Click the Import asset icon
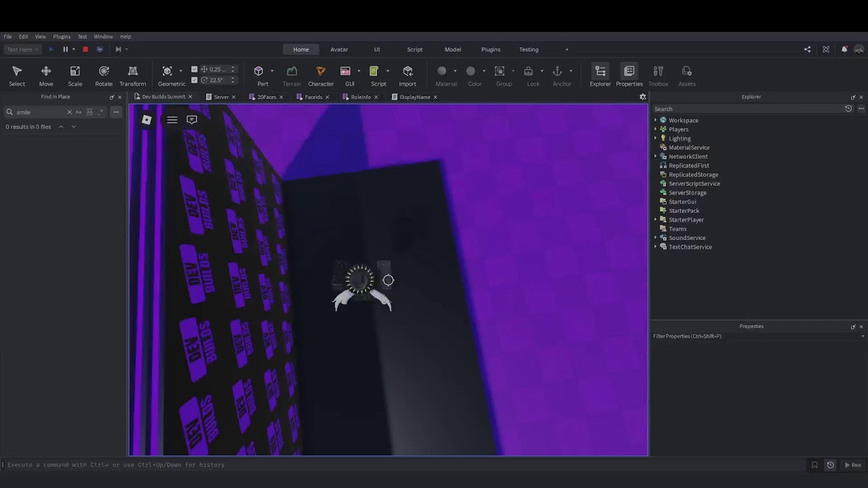Image resolution: width=868 pixels, height=488 pixels. point(408,70)
